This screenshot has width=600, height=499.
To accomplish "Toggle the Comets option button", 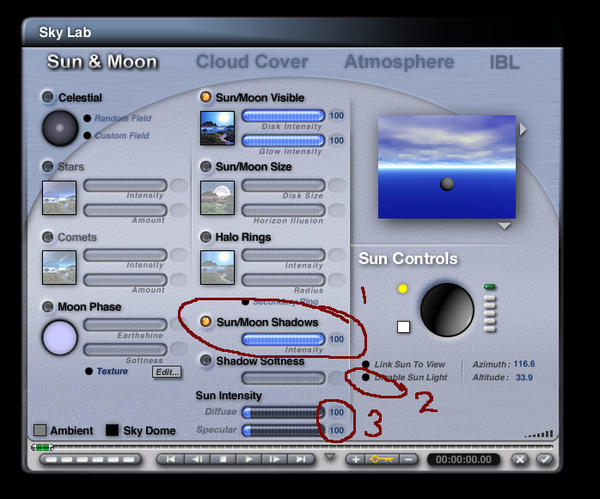I will pos(48,237).
